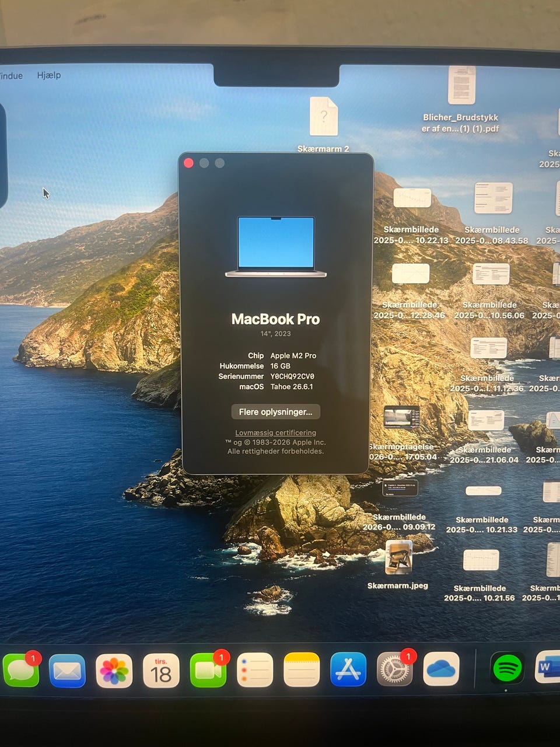Select Skærmarm.jpeg image on desktop
This screenshot has height=747, width=560.
click(399, 557)
